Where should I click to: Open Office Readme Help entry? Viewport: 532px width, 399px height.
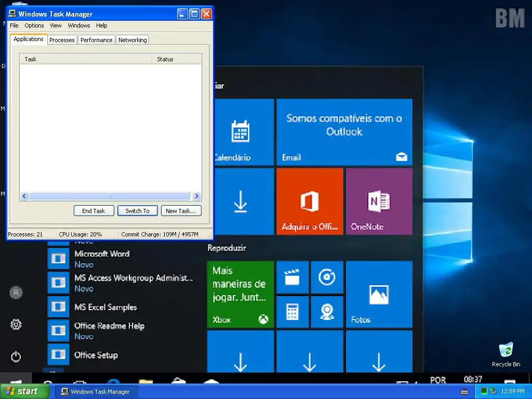121,330
